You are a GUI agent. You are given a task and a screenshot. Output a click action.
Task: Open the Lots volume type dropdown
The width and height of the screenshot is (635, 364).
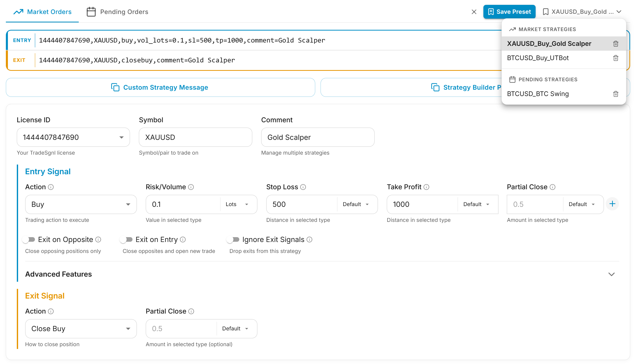point(237,204)
